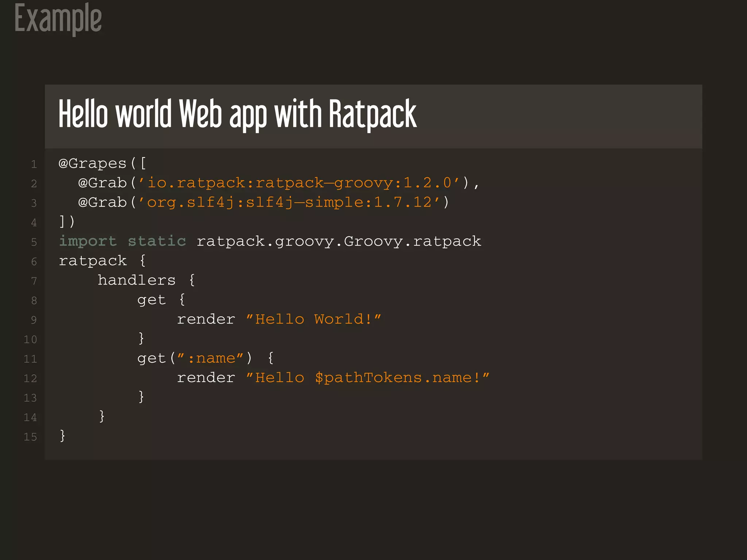Click the 'Hello $pathTokens.name!' string
The height and width of the screenshot is (560, 747).
[x=368, y=378]
